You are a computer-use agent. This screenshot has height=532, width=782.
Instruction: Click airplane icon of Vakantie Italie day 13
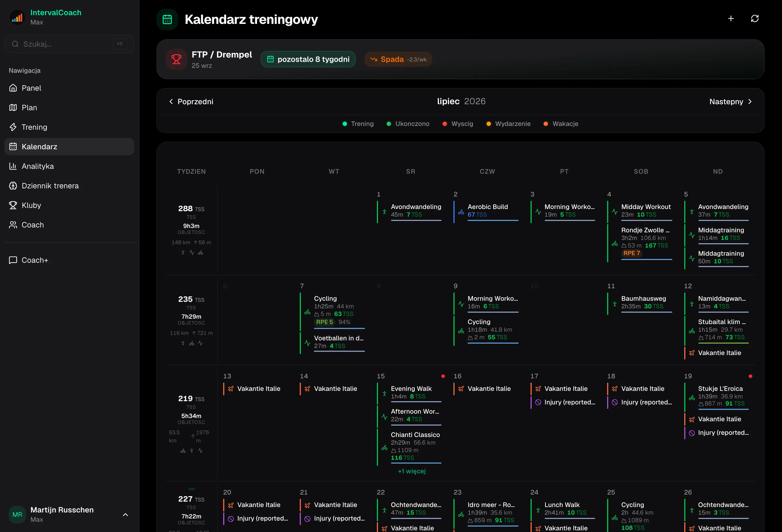[231, 389]
